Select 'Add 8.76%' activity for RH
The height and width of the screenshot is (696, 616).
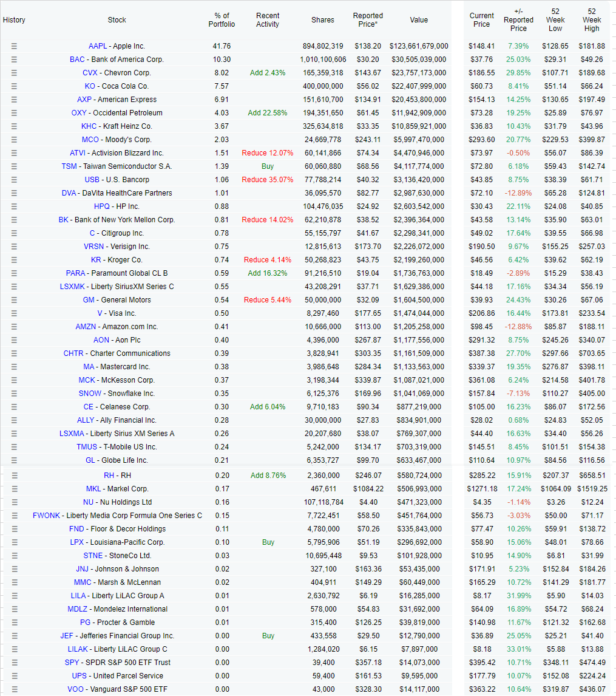[x=268, y=476]
